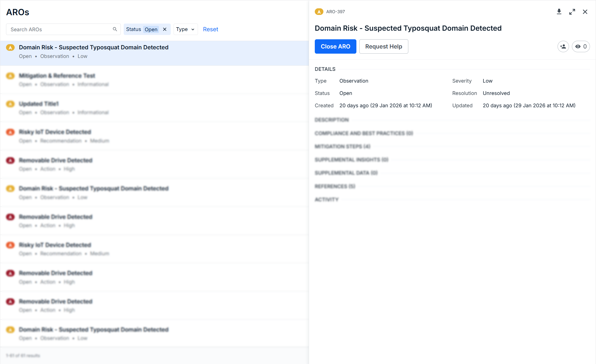The height and width of the screenshot is (364, 596).
Task: Reset all ARO filters
Action: [210, 29]
